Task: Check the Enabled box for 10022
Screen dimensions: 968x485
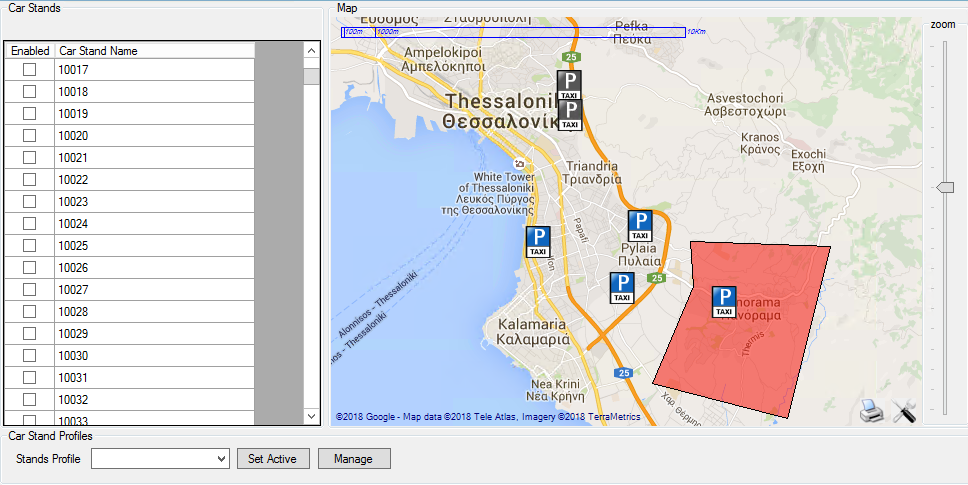Action: (29, 180)
